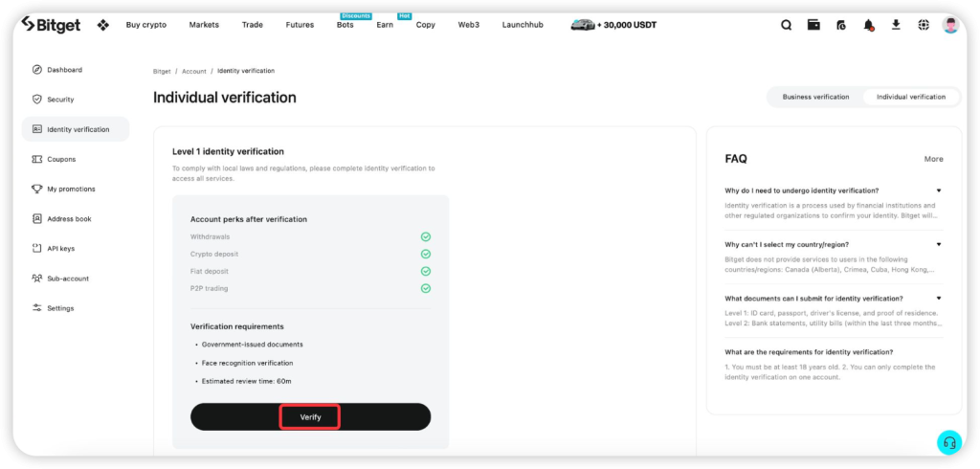The height and width of the screenshot is (469, 980).
Task: Expand 'Why do I need to undergo' FAQ arrow
Action: tap(939, 190)
